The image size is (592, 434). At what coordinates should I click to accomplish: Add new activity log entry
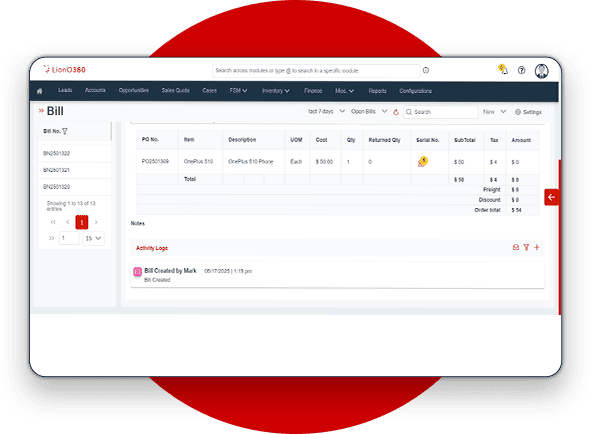[x=537, y=248]
